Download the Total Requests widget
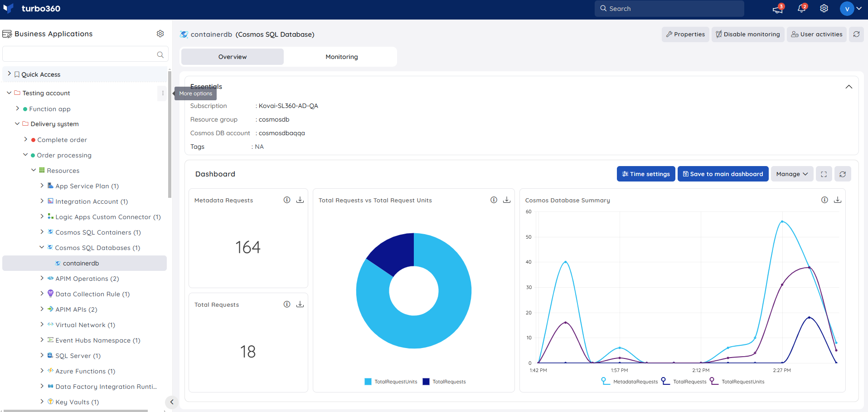 300,304
